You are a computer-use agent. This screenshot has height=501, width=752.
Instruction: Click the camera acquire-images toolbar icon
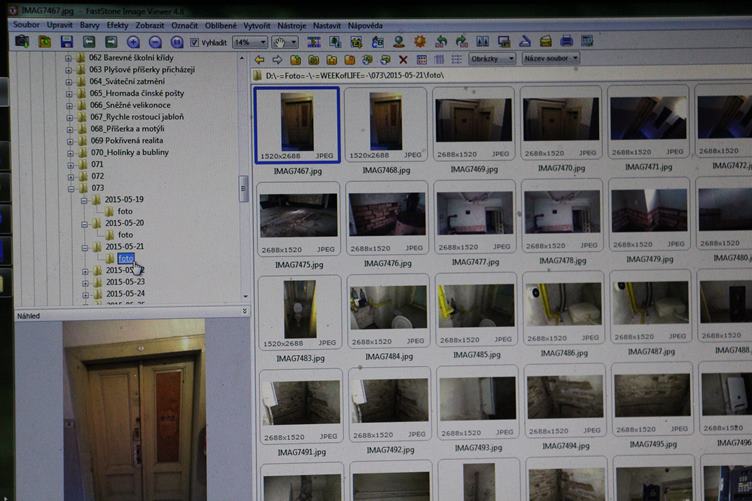tap(22, 41)
